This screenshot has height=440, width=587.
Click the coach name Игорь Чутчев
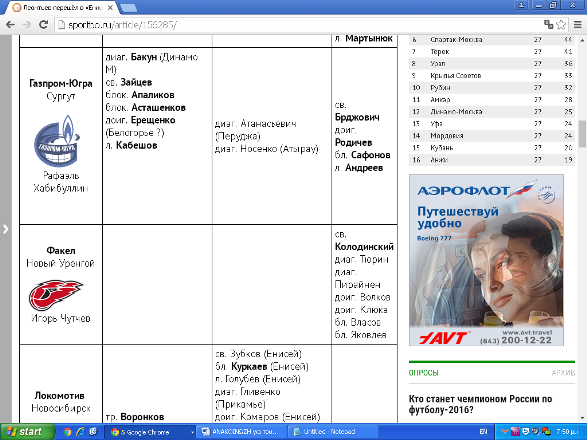pyautogui.click(x=61, y=318)
